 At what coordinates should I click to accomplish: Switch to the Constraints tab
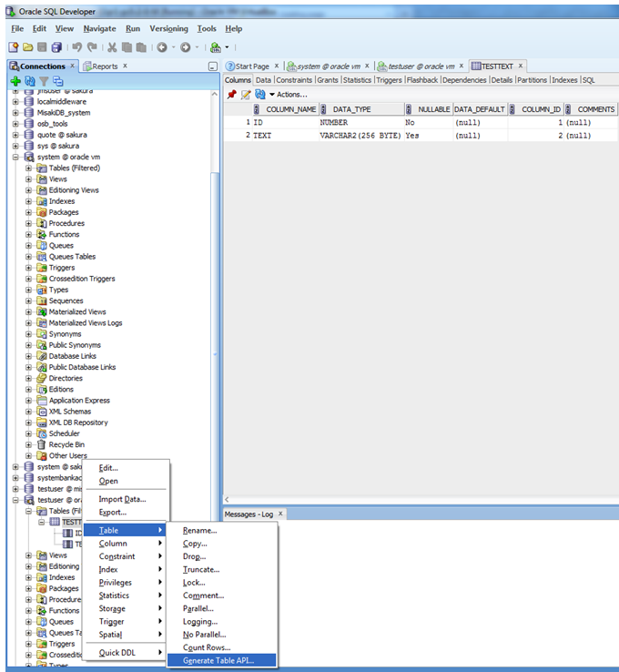click(x=294, y=80)
